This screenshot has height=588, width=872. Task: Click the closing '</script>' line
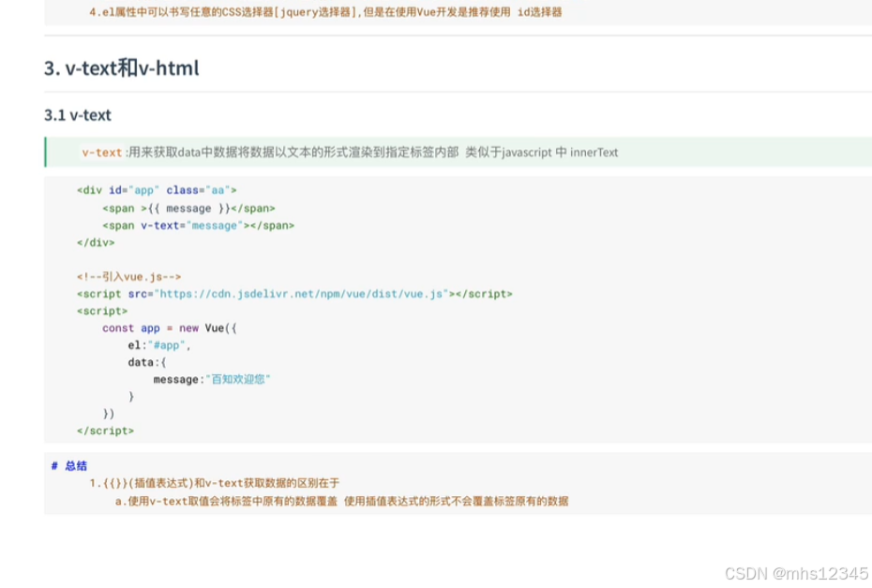point(106,430)
